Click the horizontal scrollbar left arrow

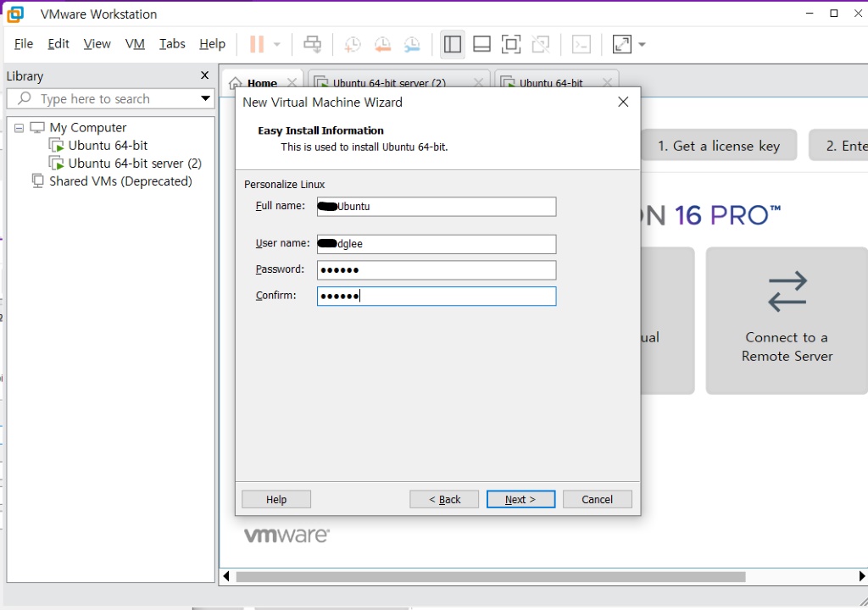point(225,576)
